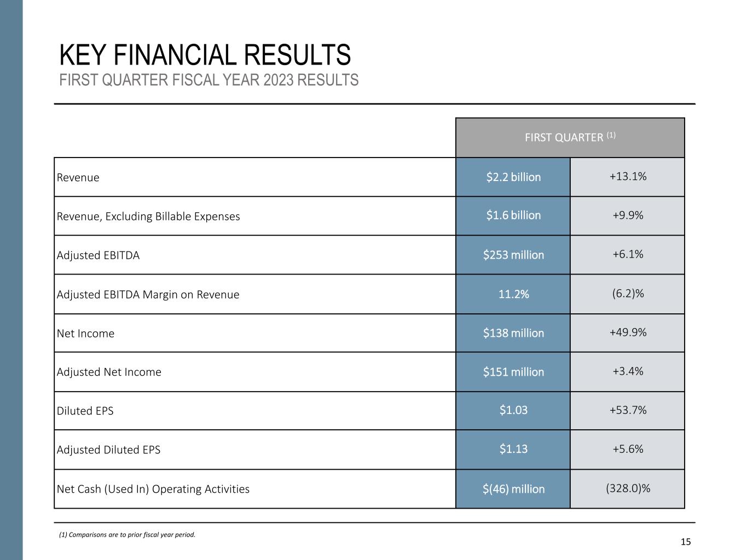
Task: Click the $138 million net income cell
Action: (x=513, y=333)
